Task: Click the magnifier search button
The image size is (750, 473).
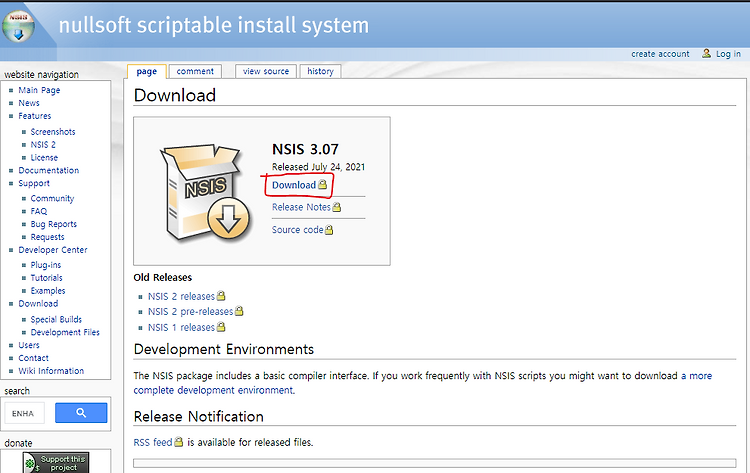Action: click(x=81, y=413)
